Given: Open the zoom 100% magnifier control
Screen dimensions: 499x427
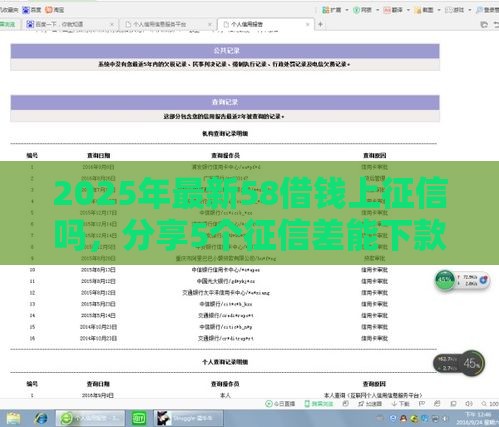Looking at the screenshot, I should (490, 404).
